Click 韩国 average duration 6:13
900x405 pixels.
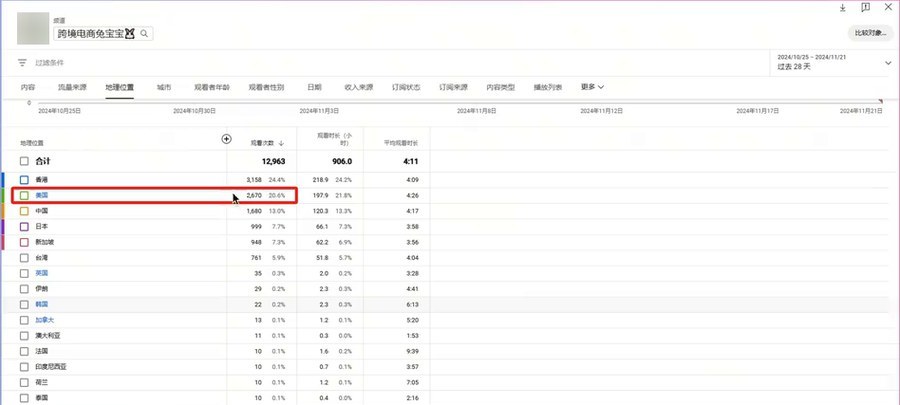[412, 305]
